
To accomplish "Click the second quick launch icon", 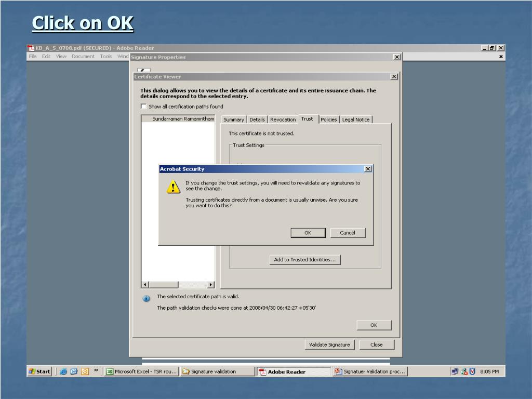I will click(74, 371).
